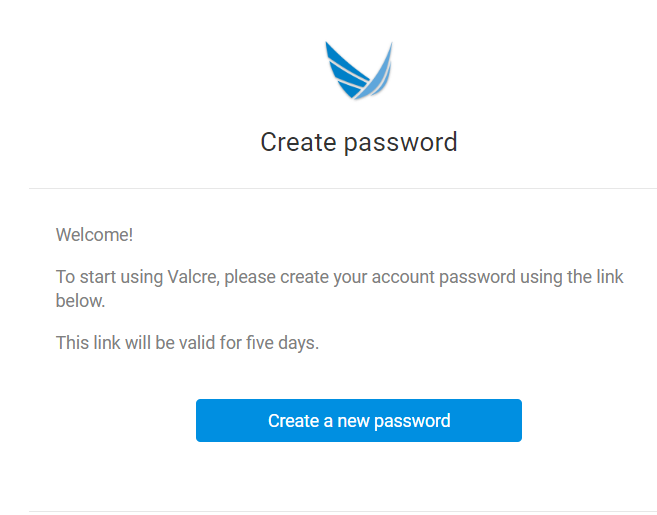Screen dimensions: 657x515
Task: Select the "Create password" heading
Action: (x=359, y=142)
